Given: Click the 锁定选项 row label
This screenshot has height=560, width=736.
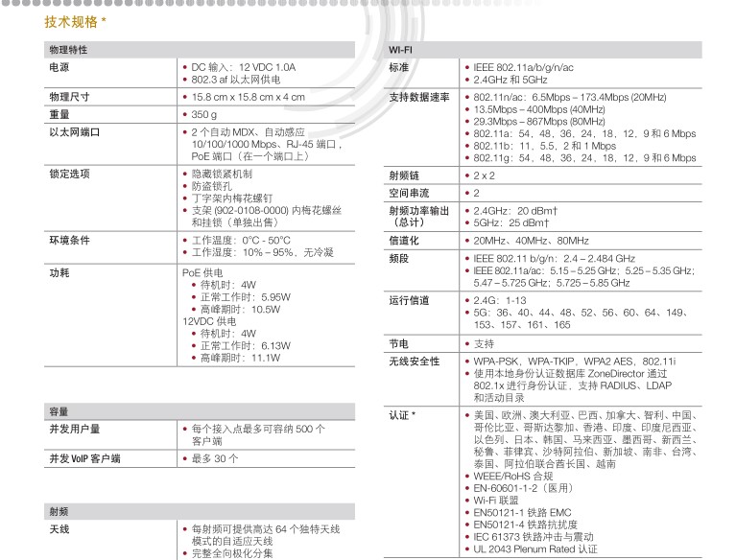Looking at the screenshot, I should click(69, 174).
